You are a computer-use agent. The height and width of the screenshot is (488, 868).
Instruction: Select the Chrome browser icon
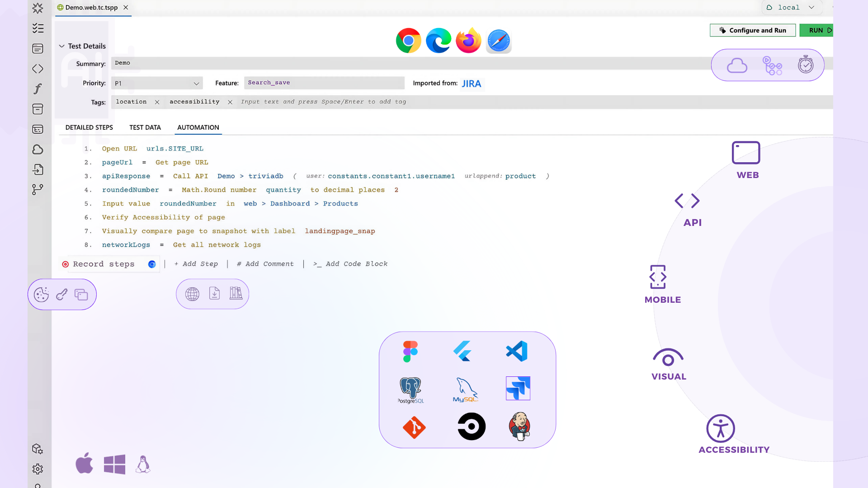[408, 40]
